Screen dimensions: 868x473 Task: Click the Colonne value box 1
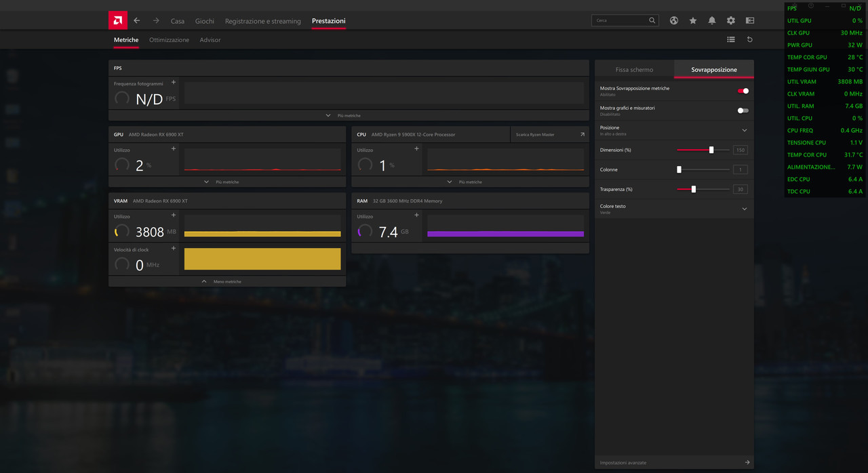pos(740,169)
